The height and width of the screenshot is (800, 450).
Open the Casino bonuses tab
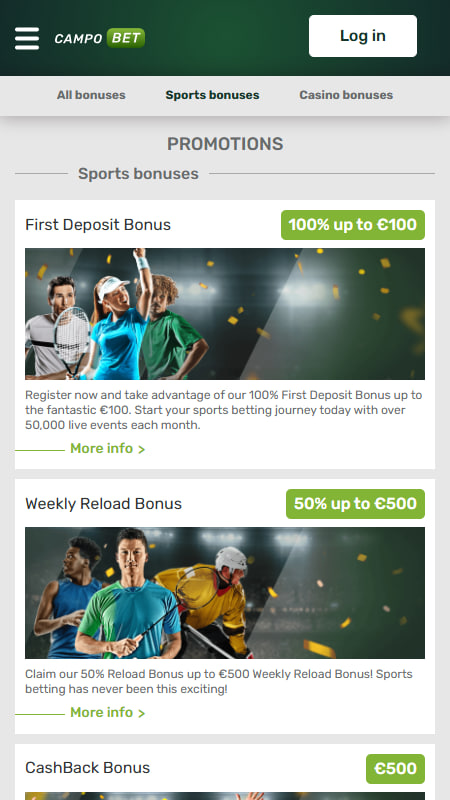(346, 95)
